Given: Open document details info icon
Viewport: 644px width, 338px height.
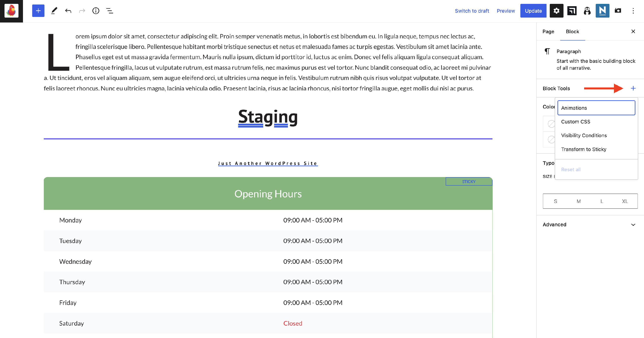Looking at the screenshot, I should coord(96,11).
